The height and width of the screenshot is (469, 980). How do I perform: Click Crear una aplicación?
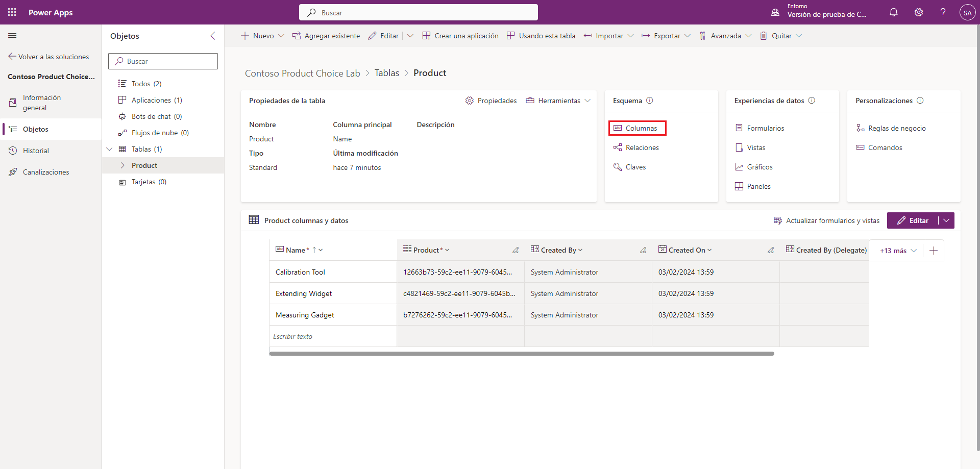[x=460, y=36]
